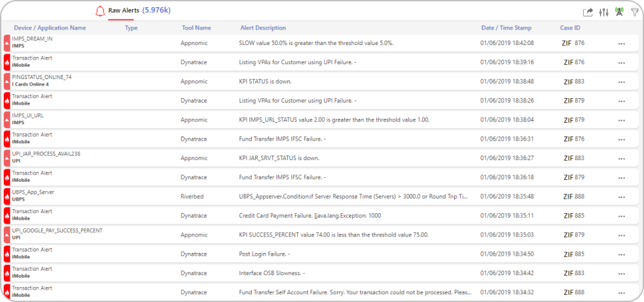Viewport: 644px width, 302px height.
Task: Click the export share icon
Action: pos(588,12)
